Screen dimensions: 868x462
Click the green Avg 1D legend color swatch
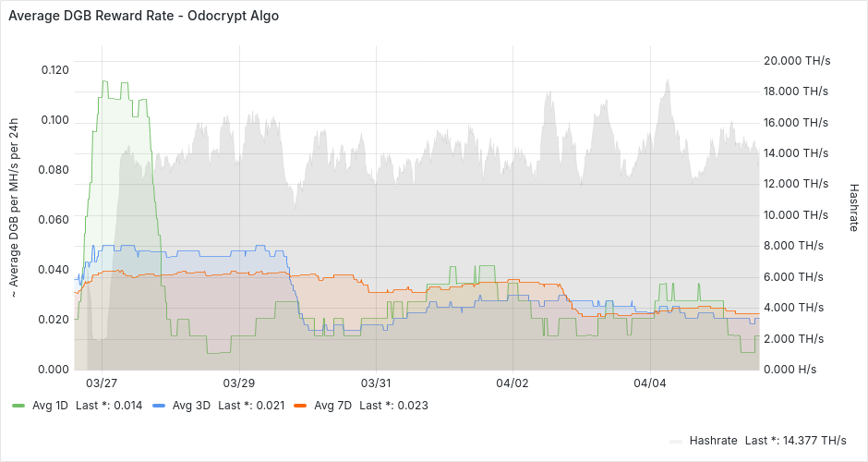click(x=18, y=406)
